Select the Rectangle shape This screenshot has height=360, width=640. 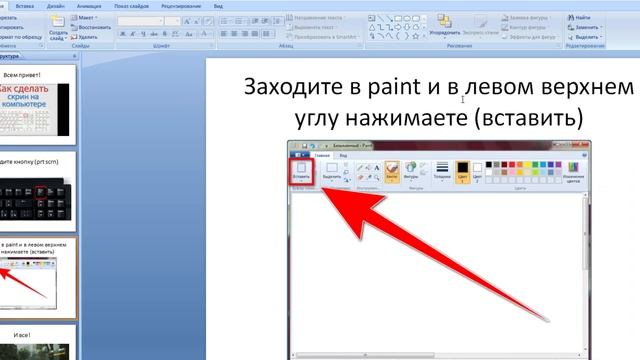coord(398,18)
